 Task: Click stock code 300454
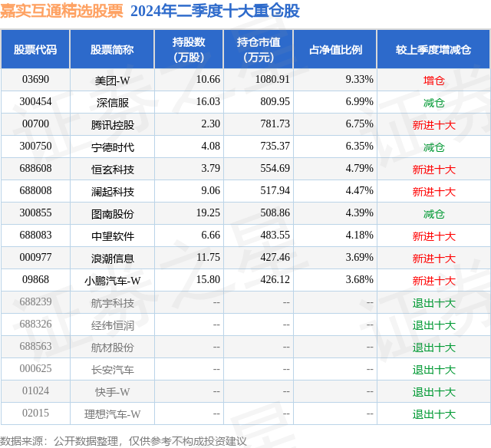[35, 102]
